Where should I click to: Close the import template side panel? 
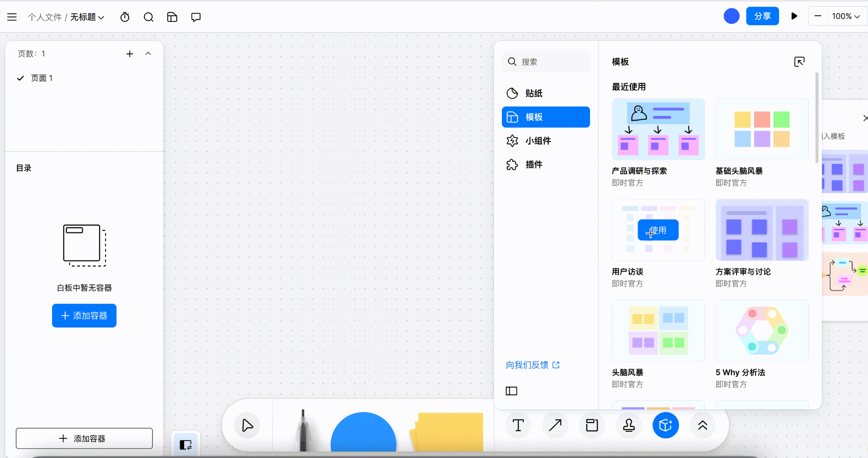pyautogui.click(x=865, y=118)
